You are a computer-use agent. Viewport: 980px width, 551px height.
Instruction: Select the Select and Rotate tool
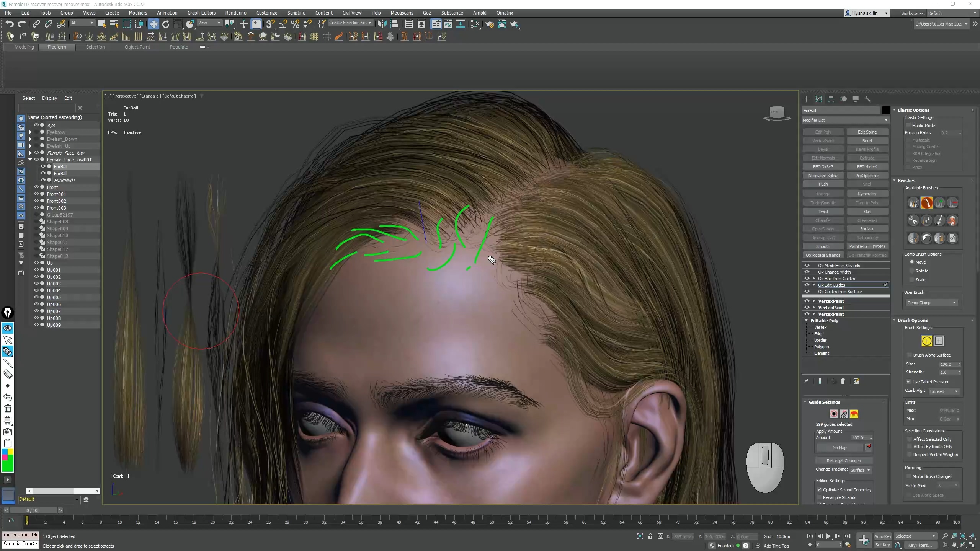point(166,24)
